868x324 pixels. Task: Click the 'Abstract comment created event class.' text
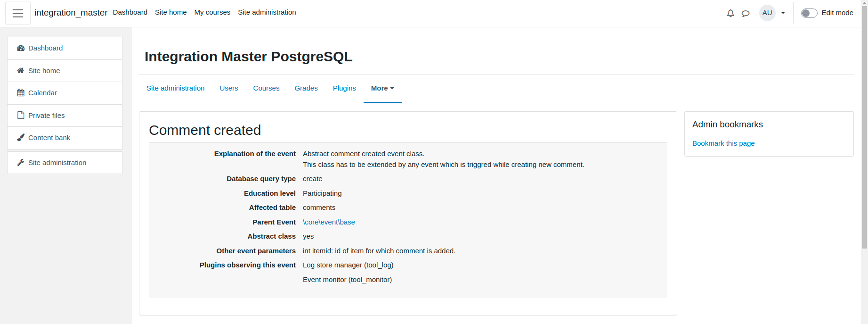364,154
